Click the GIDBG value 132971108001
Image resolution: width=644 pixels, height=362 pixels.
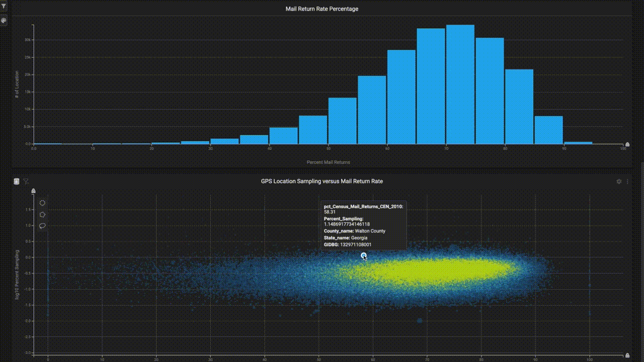coord(356,245)
